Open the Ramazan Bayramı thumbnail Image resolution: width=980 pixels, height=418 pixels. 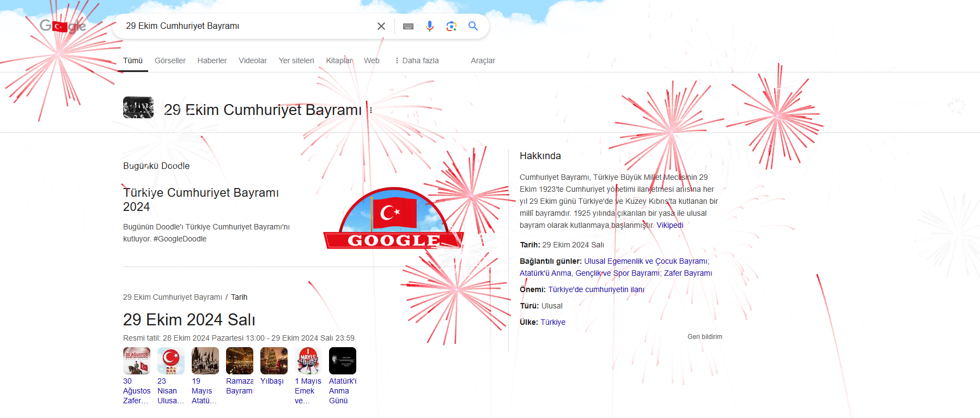(240, 361)
